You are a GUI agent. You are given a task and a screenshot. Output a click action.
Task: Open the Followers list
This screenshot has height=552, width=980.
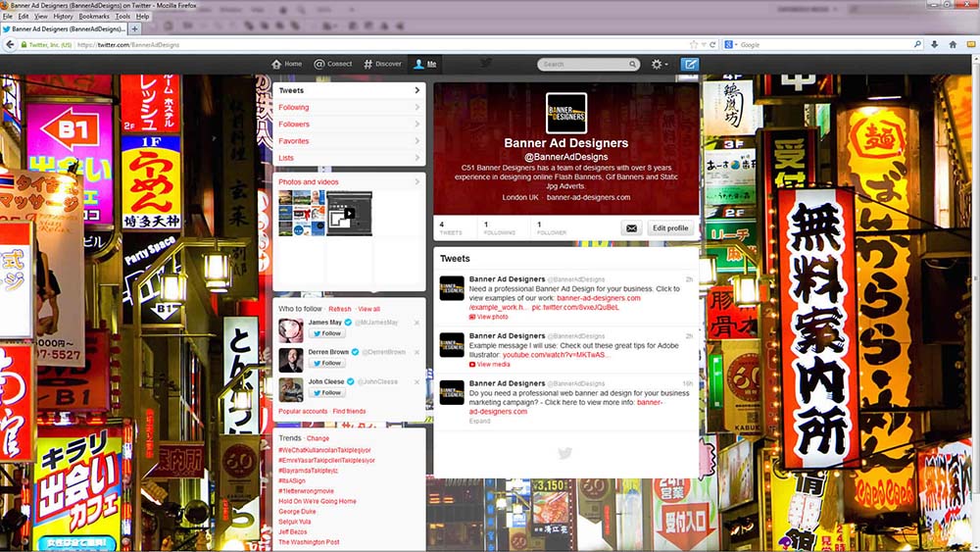[350, 125]
